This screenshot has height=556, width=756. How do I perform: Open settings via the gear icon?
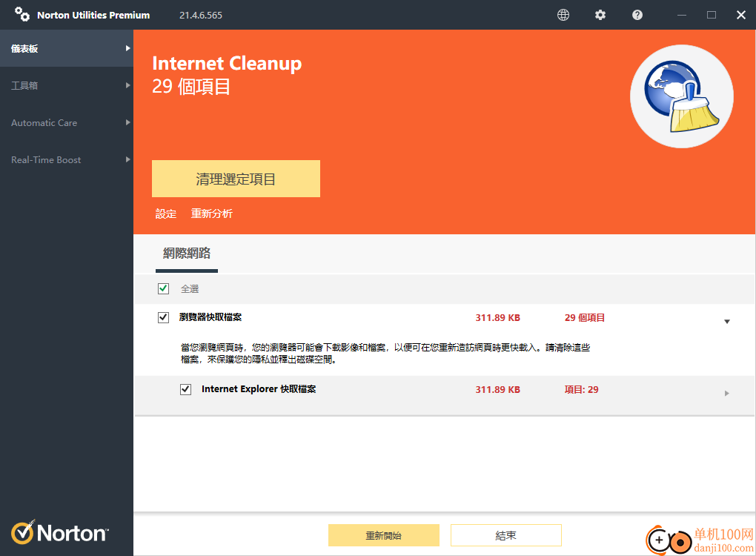[x=600, y=15]
